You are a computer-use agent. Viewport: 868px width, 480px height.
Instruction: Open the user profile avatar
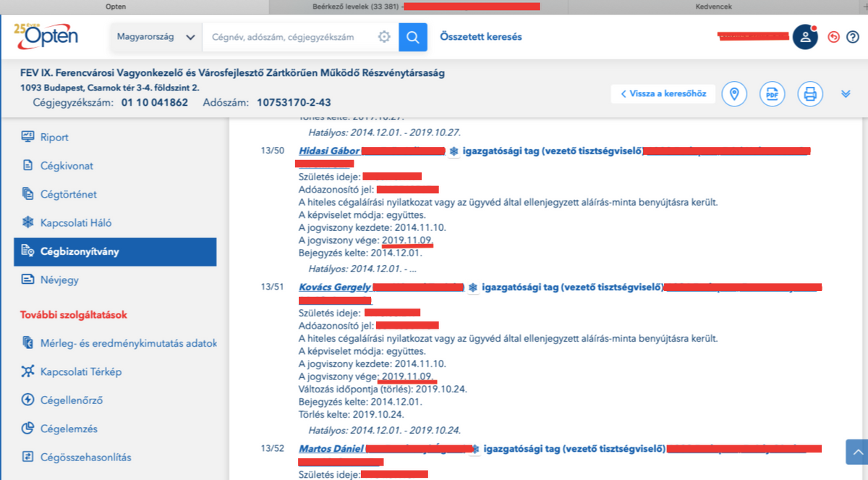click(x=805, y=37)
